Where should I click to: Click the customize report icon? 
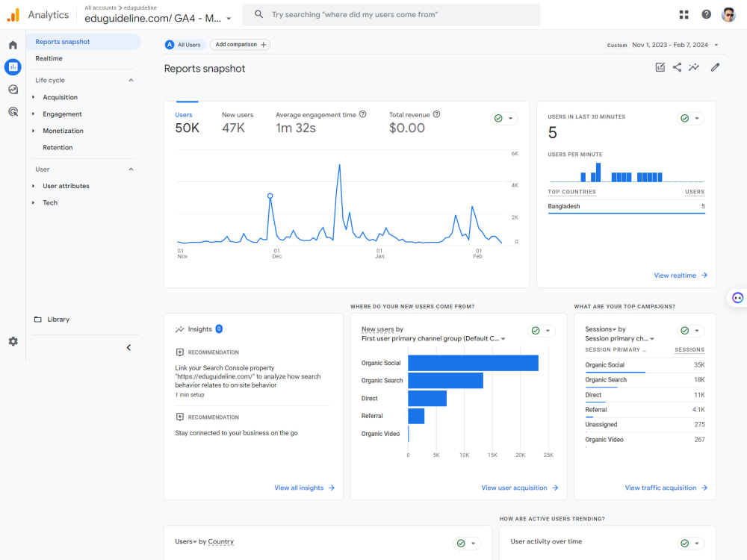point(660,67)
